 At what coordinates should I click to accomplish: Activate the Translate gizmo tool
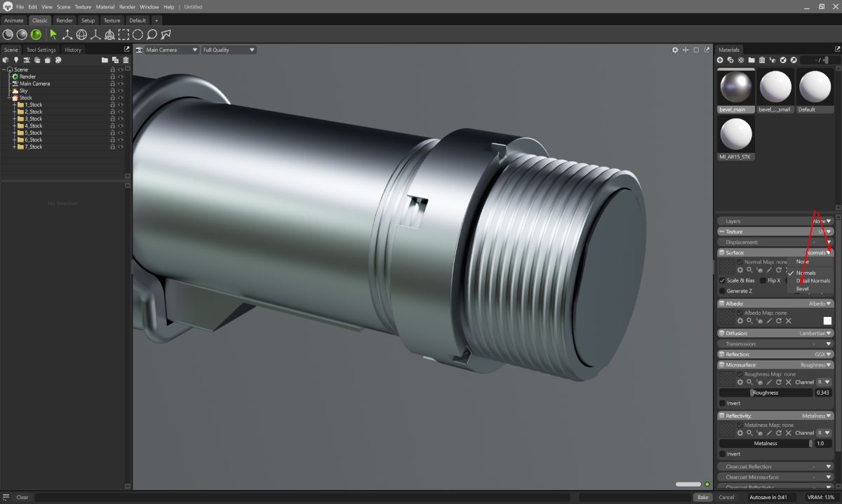(x=67, y=34)
